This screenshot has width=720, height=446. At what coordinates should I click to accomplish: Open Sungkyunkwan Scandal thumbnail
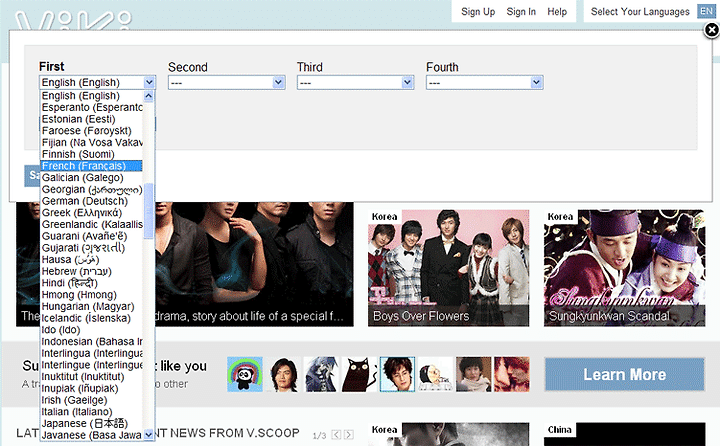tap(624, 268)
